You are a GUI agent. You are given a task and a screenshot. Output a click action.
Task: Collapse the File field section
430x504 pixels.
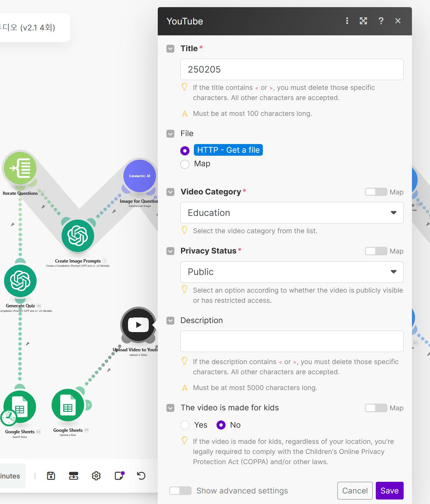[171, 134]
